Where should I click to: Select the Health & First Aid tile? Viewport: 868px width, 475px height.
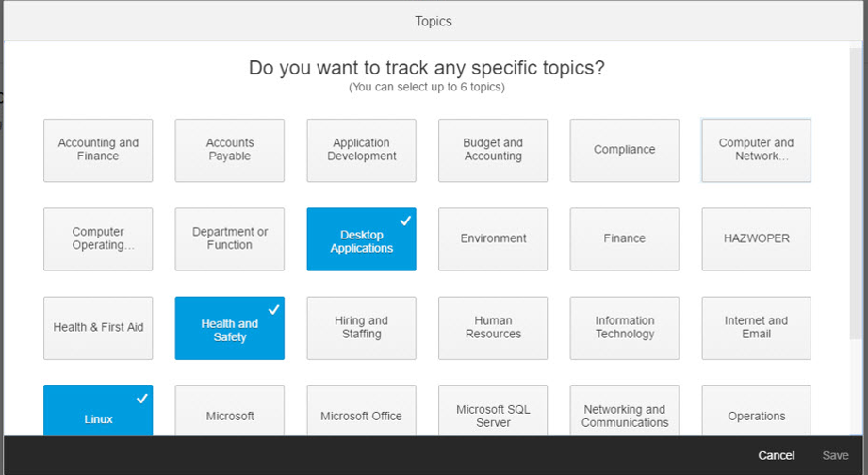pyautogui.click(x=98, y=328)
